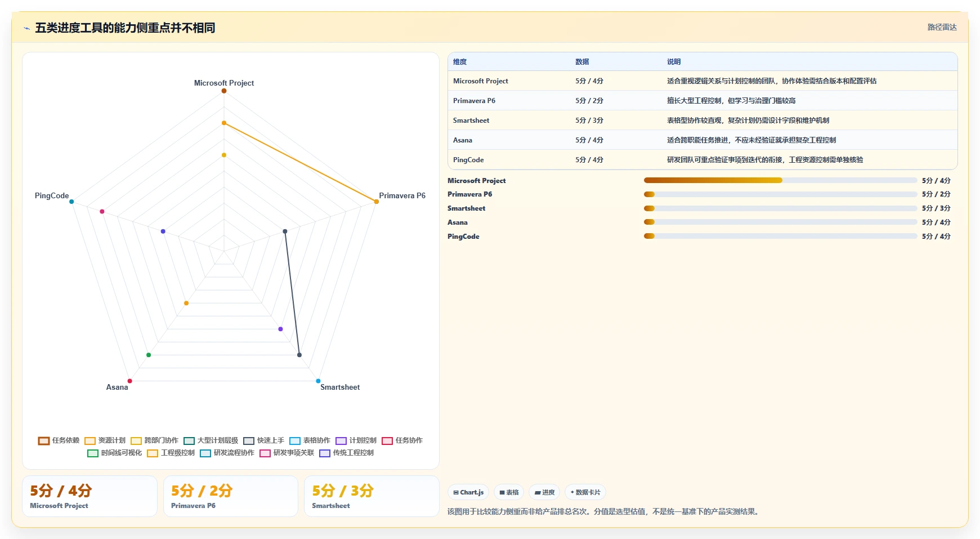Click the Asana 5分 / 4分 value beside its progress bar
Viewport: 980px width, 539px height.
(x=936, y=222)
